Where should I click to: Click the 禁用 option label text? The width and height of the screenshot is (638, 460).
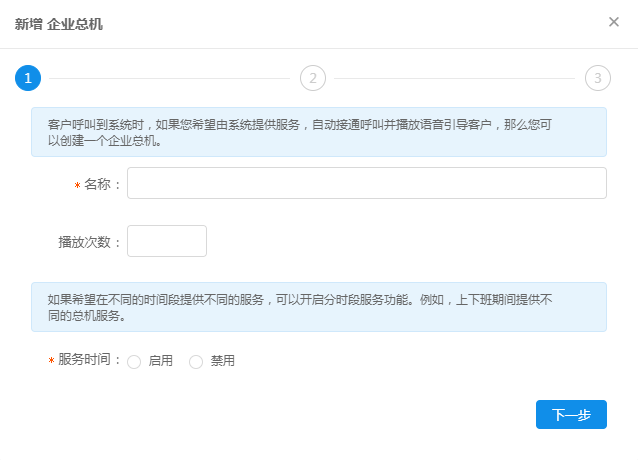point(222,361)
